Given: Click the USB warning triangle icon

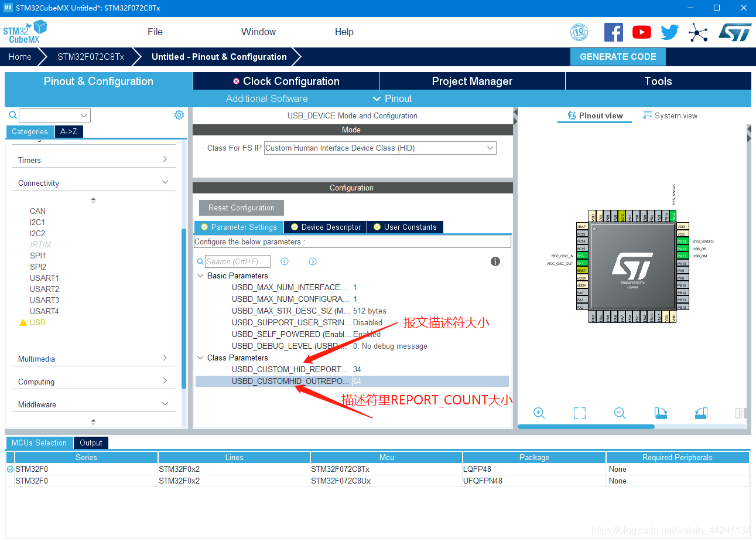Looking at the screenshot, I should [23, 322].
